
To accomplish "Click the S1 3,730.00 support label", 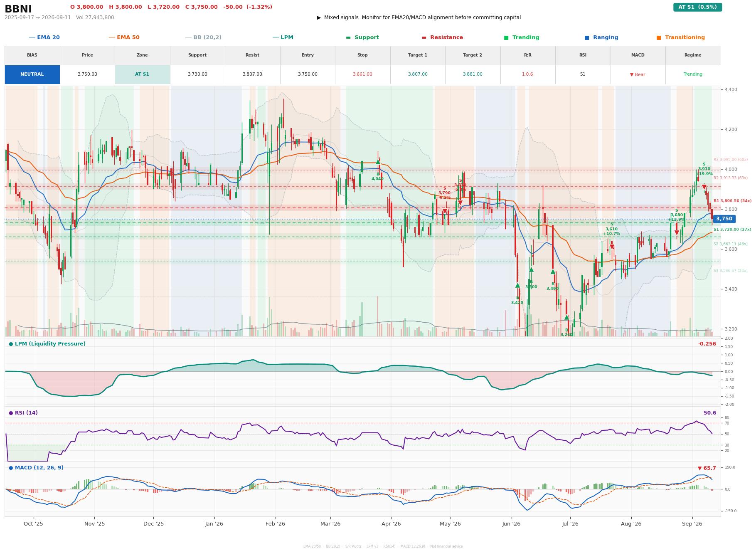I will [732, 230].
